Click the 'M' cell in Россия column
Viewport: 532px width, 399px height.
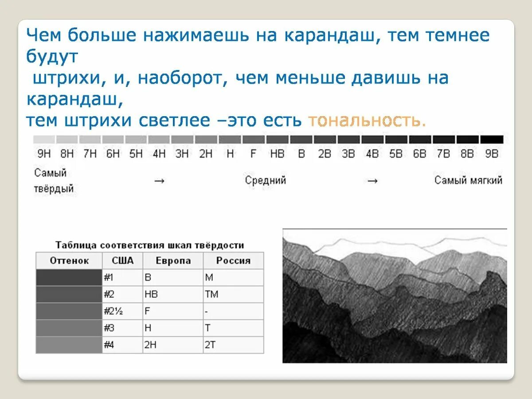pos(233,278)
